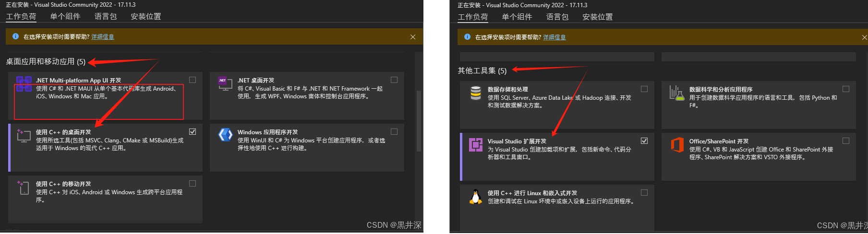This screenshot has width=868, height=234.
Task: Select 使用 C++ 进行 Linux 和嵌入式开发 title
Action: click(532, 193)
